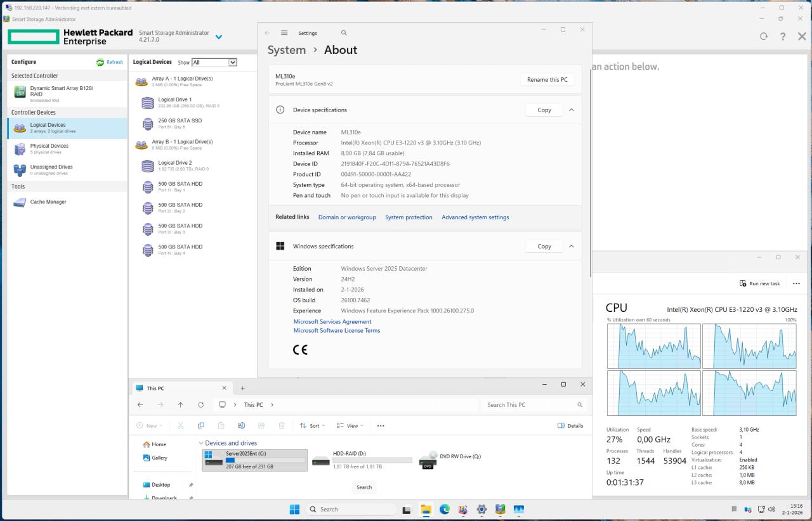This screenshot has height=521, width=812.
Task: Click the Search This PC field
Action: coord(528,405)
